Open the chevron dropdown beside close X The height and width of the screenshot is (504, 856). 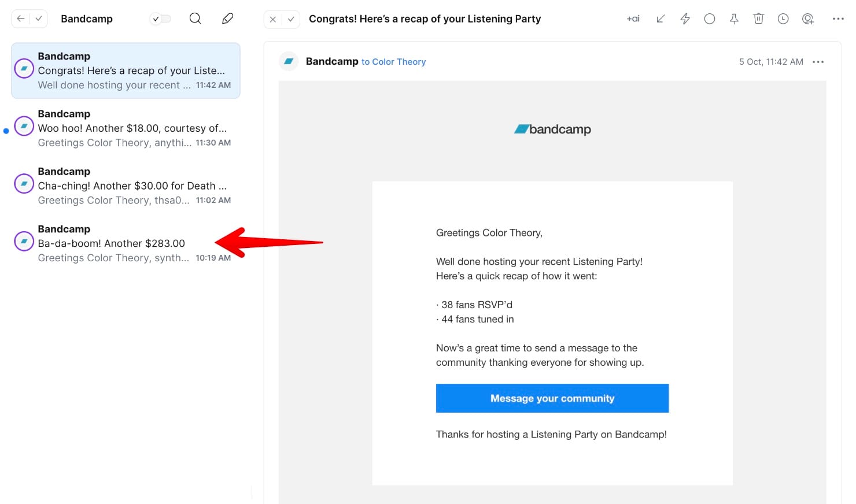click(291, 19)
